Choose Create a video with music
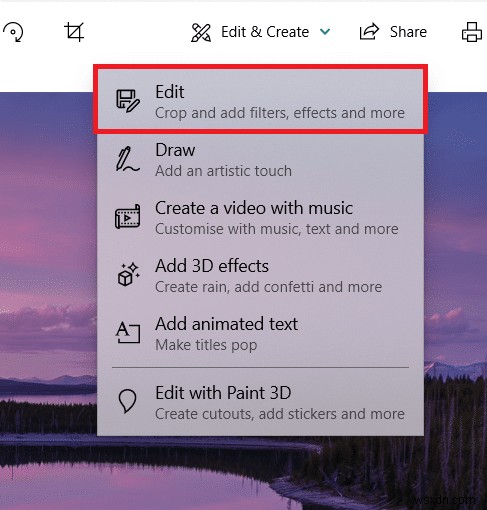 pyautogui.click(x=260, y=218)
